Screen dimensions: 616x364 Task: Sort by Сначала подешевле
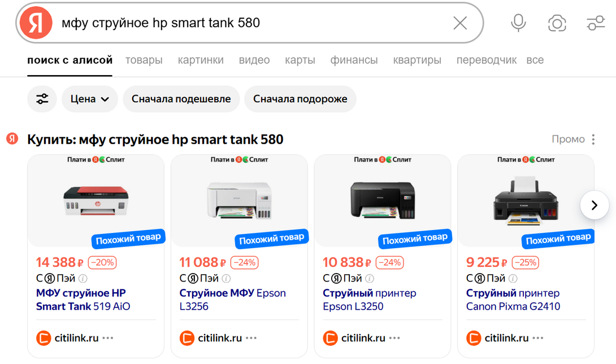point(181,99)
